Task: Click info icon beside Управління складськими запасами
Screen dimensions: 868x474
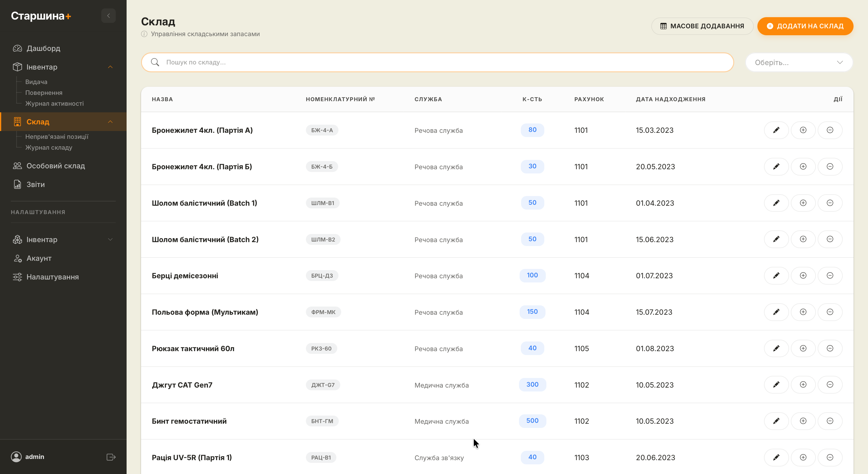Action: tap(144, 34)
